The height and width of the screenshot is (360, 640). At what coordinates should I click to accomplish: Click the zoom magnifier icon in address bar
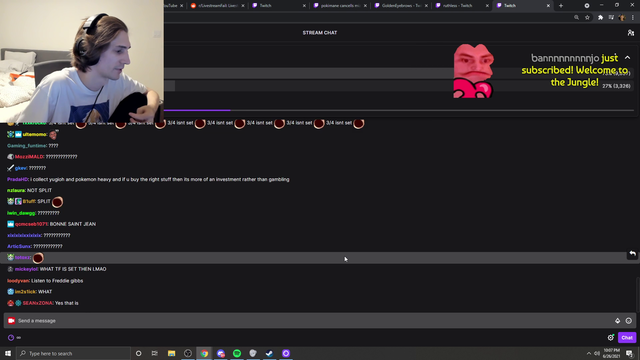[576, 18]
